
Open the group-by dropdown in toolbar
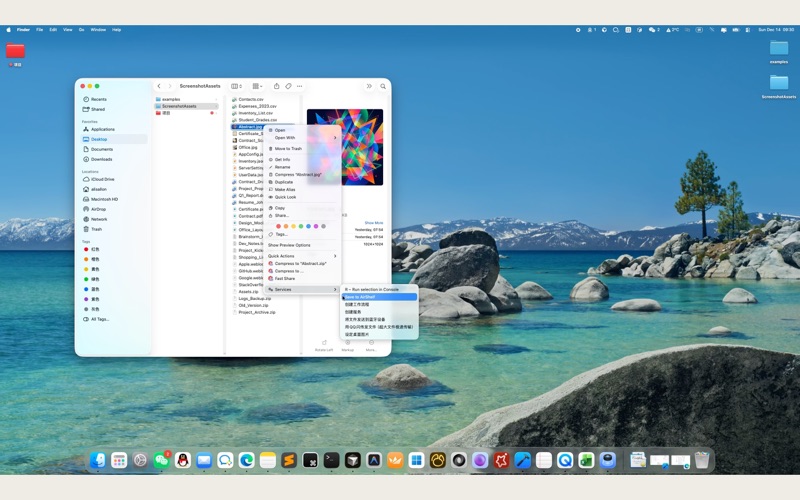[258, 86]
